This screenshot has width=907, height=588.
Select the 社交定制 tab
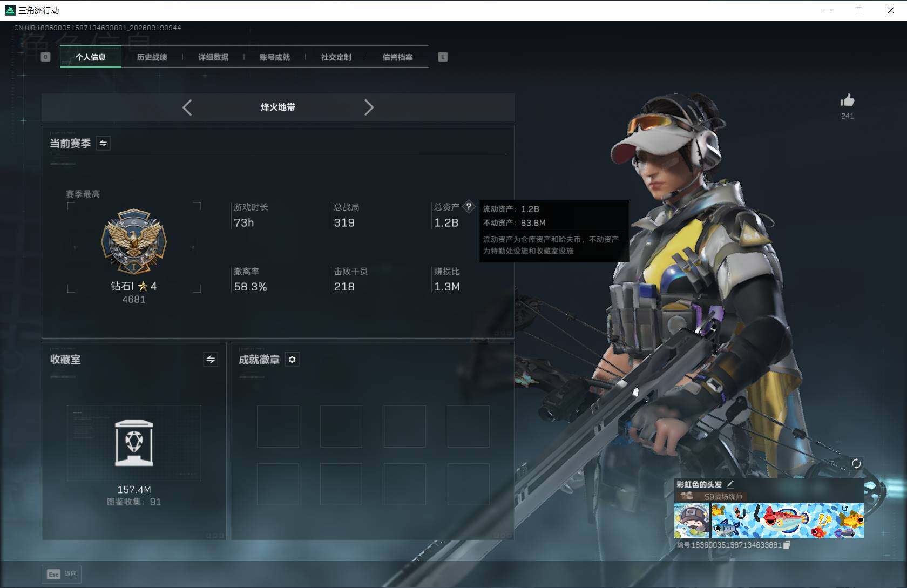(x=336, y=57)
